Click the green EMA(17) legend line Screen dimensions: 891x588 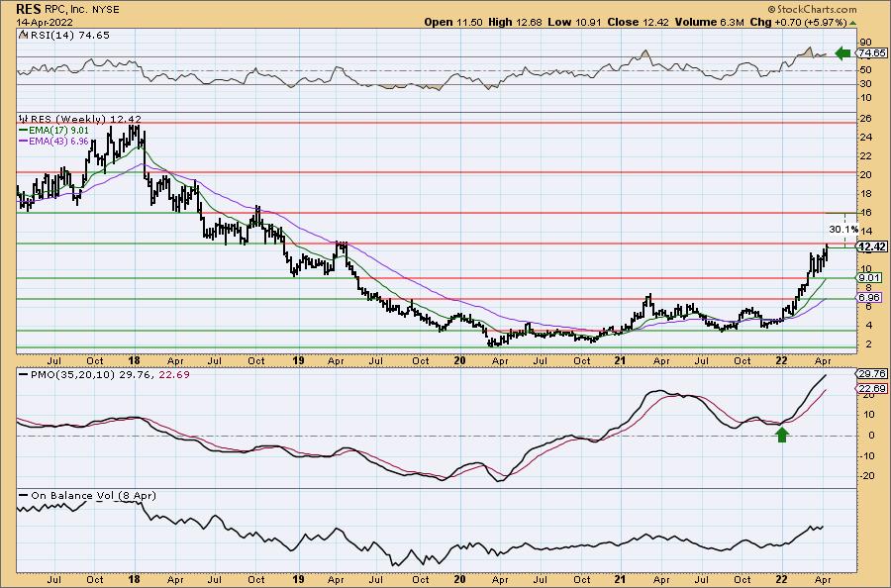coord(24,130)
